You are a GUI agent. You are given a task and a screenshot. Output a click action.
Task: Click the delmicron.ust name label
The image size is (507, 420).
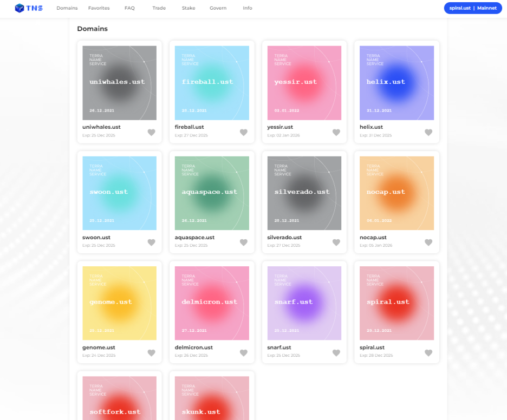coord(194,347)
